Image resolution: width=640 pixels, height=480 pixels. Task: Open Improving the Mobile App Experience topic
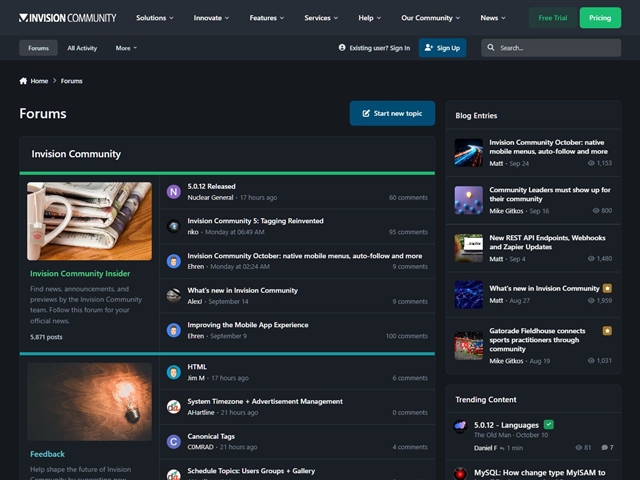(x=248, y=325)
